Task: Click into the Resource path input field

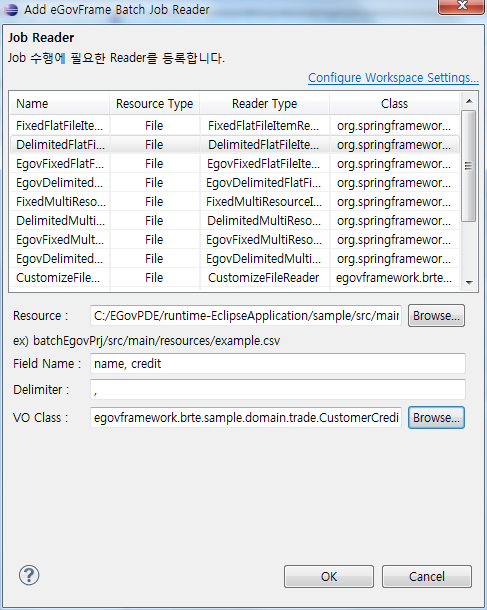Action: point(246,316)
